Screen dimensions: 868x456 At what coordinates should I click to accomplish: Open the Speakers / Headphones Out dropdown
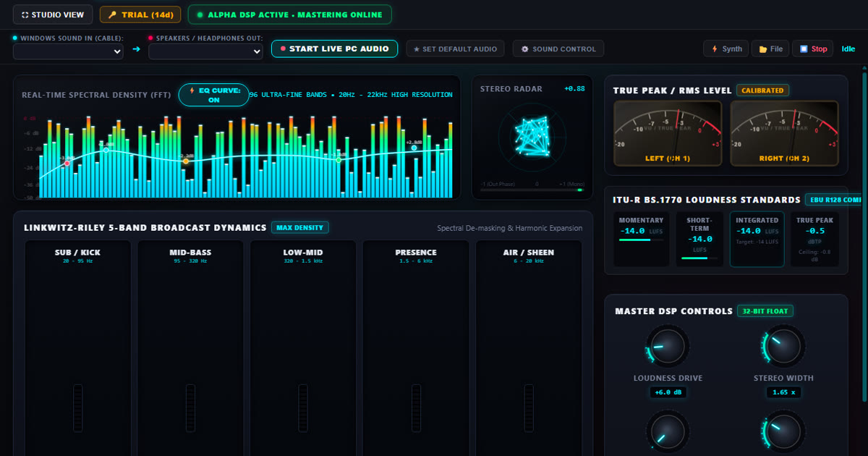(205, 51)
